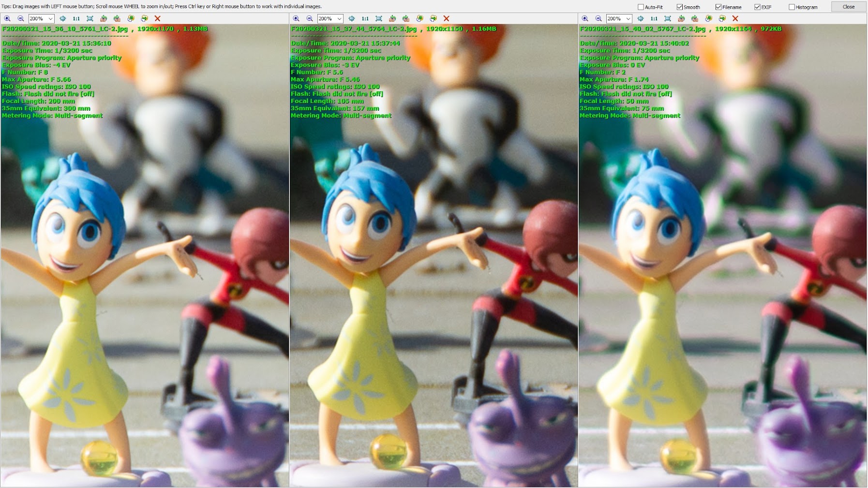The image size is (868, 488).
Task: Remove the 5761 image with red X
Action: [157, 18]
